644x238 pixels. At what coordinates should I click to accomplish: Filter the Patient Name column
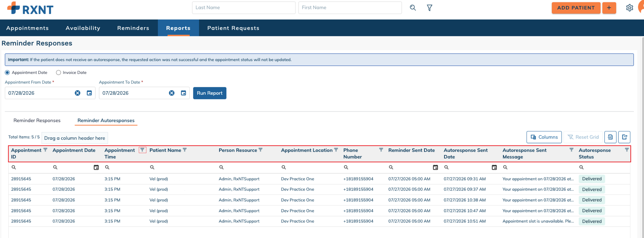pos(185,150)
